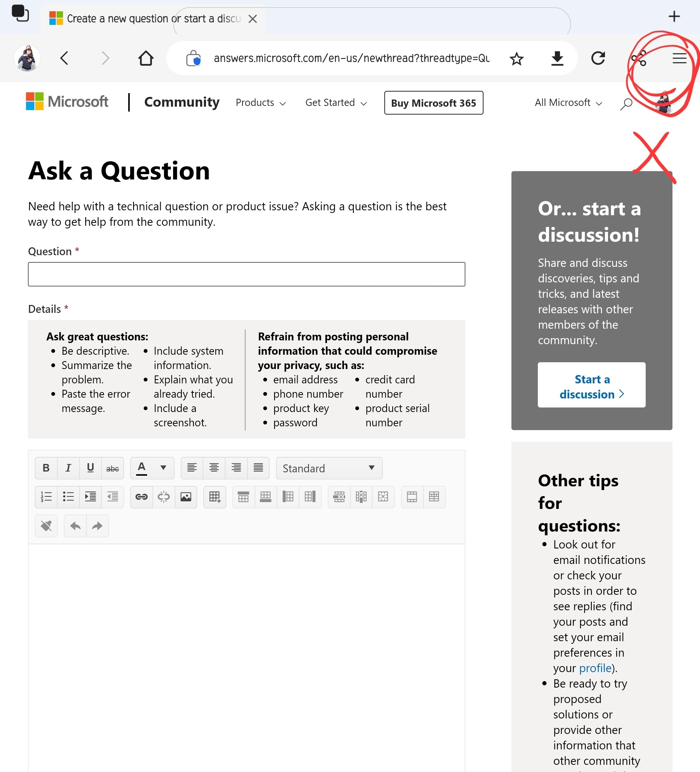Bookmark this page with the star
This screenshot has width=700, height=772.
516,58
